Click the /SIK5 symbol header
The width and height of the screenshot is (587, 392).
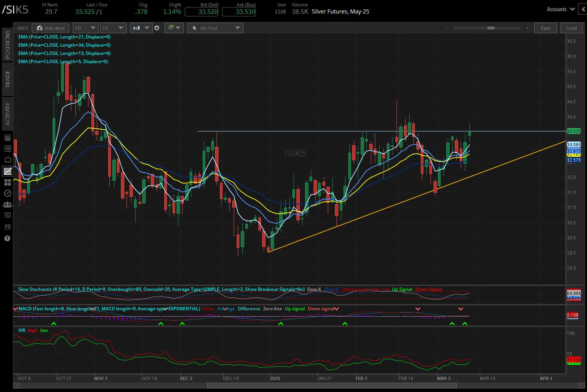tap(15, 10)
